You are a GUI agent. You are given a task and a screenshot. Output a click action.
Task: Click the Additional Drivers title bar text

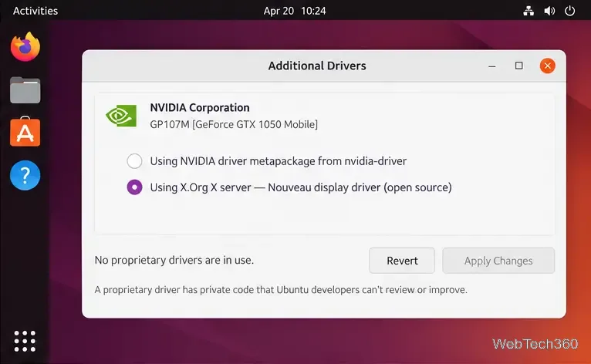[x=317, y=66]
